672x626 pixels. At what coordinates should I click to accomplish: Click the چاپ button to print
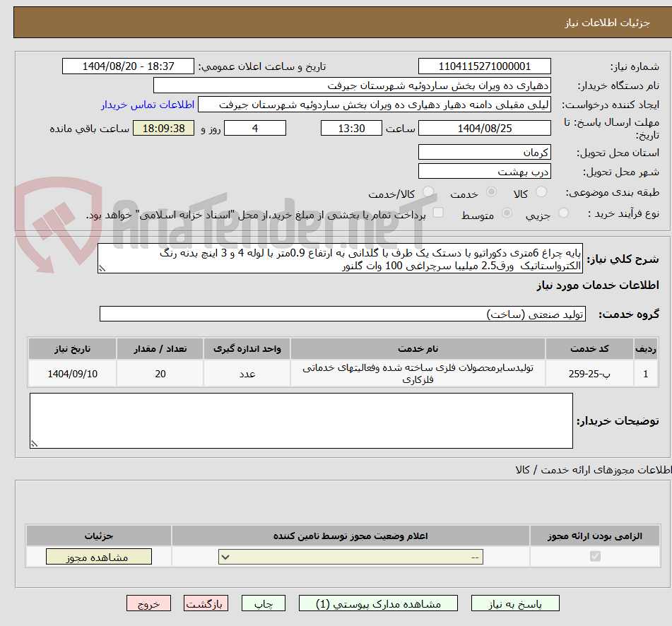(x=263, y=603)
